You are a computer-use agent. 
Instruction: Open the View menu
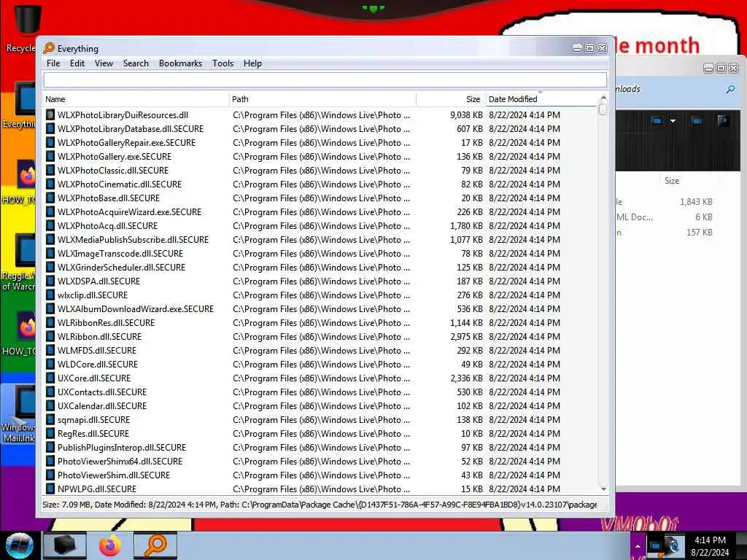click(x=104, y=63)
